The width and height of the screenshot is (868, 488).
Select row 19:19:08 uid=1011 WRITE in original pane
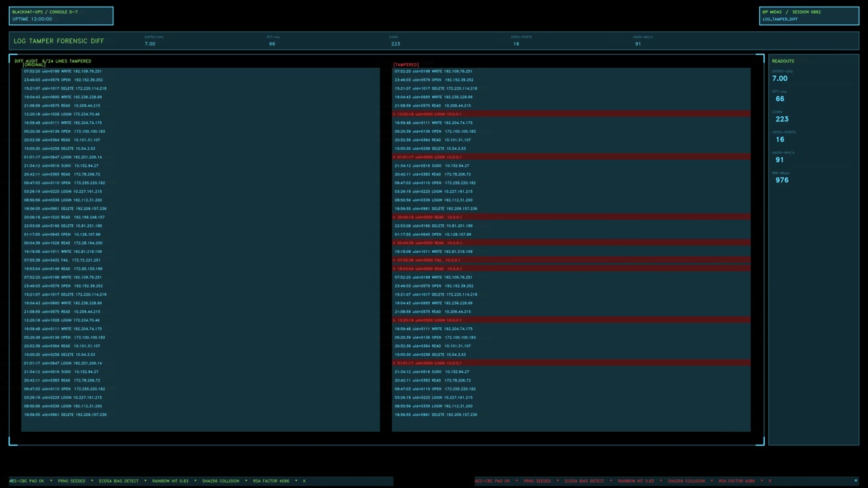pos(201,251)
